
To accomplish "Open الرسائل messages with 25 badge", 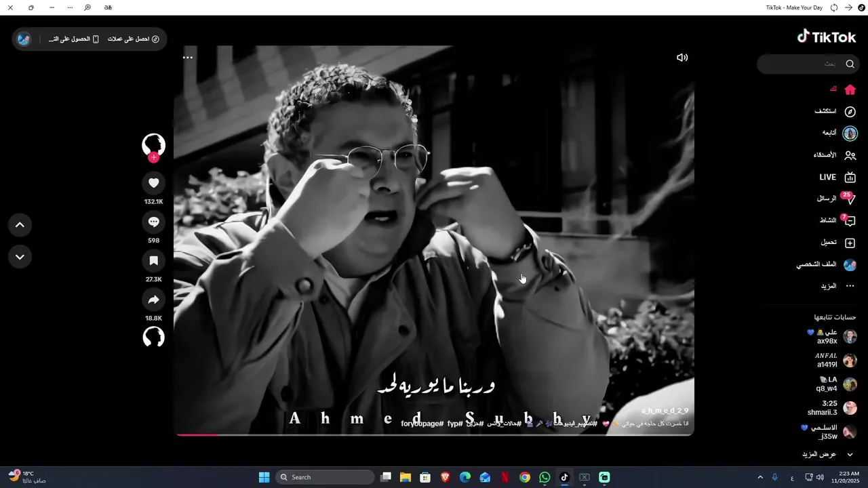I will (835, 199).
